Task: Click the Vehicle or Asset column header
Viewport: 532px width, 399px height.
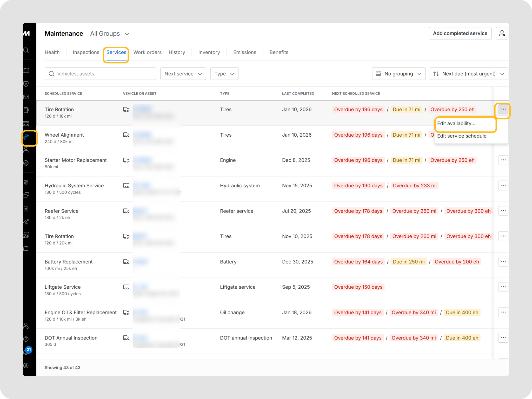Action: click(x=140, y=94)
